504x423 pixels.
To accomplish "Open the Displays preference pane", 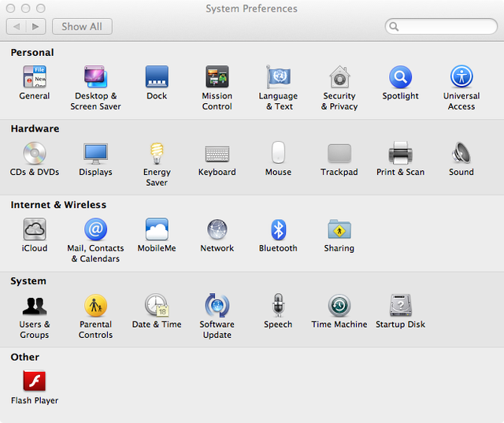I will click(x=95, y=153).
